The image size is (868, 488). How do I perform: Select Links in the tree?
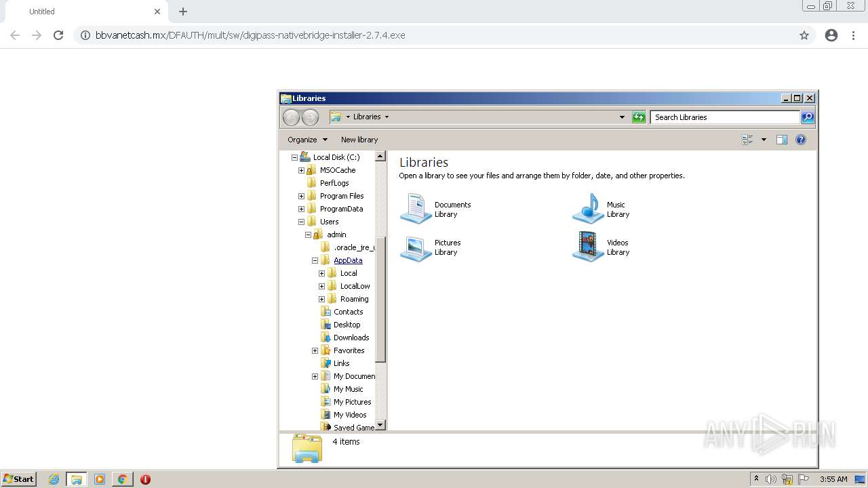tap(341, 363)
